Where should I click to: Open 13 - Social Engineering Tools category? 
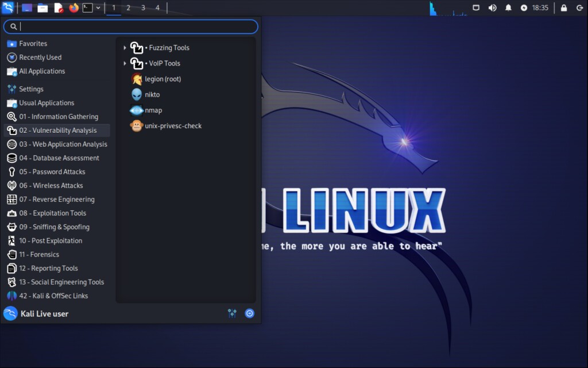[x=57, y=282]
